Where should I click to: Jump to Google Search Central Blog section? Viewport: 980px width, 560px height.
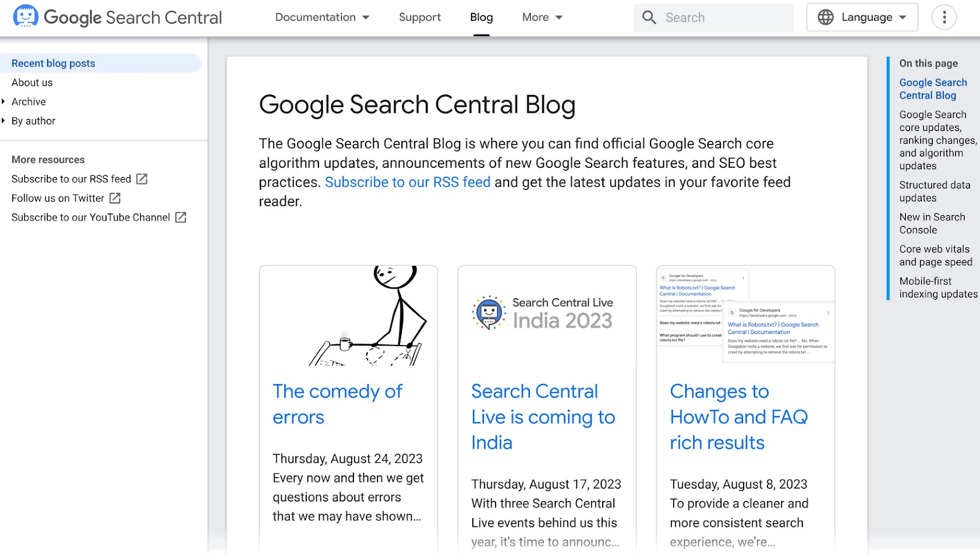pos(933,89)
